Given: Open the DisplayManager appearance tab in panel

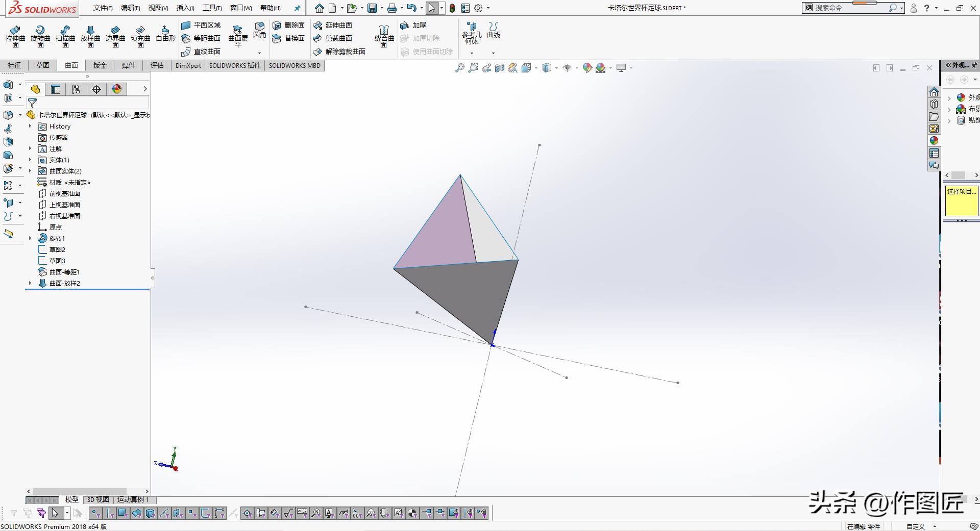Looking at the screenshot, I should tap(117, 89).
